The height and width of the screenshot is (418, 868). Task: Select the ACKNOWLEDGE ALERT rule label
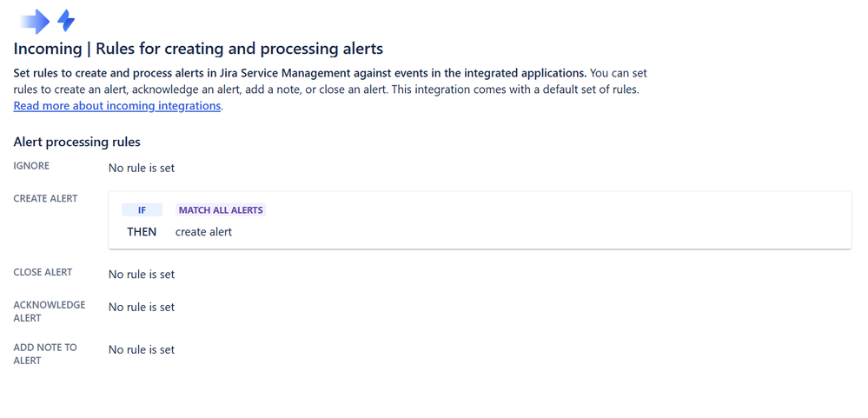[50, 311]
